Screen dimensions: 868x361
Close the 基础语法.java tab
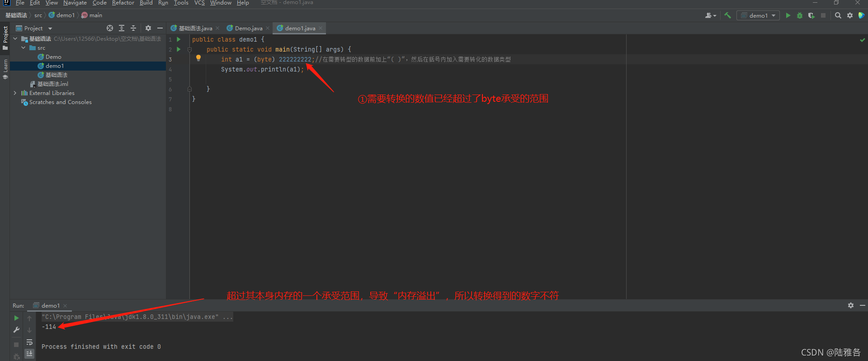(x=217, y=28)
